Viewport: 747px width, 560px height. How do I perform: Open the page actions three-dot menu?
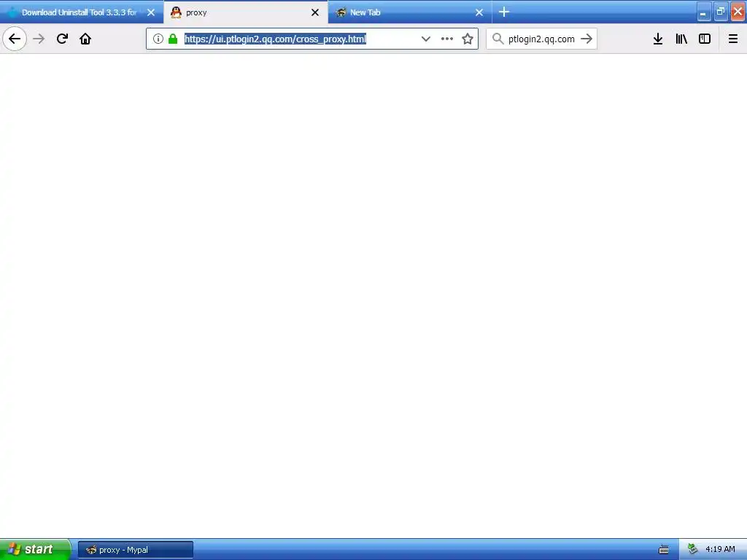pos(447,39)
